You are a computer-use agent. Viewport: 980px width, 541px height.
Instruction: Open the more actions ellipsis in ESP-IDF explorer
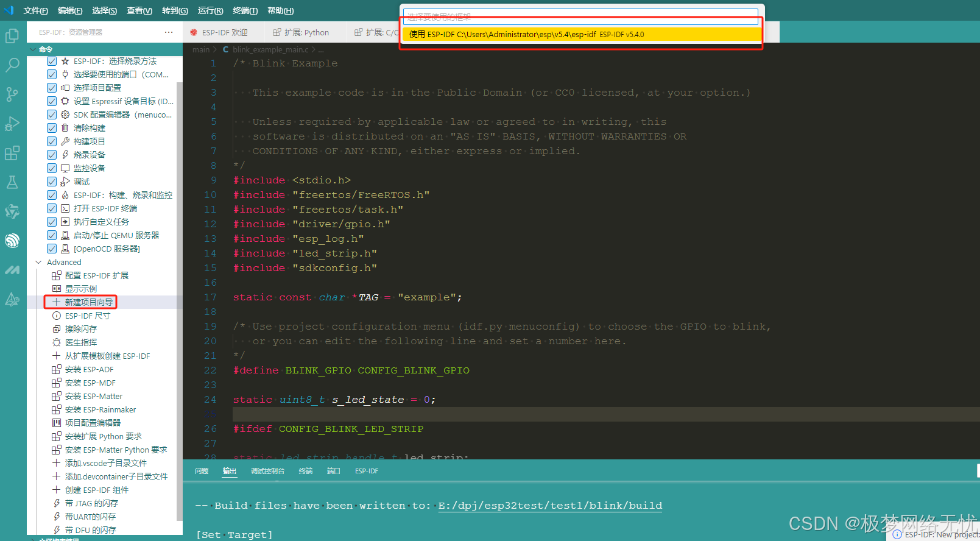169,32
